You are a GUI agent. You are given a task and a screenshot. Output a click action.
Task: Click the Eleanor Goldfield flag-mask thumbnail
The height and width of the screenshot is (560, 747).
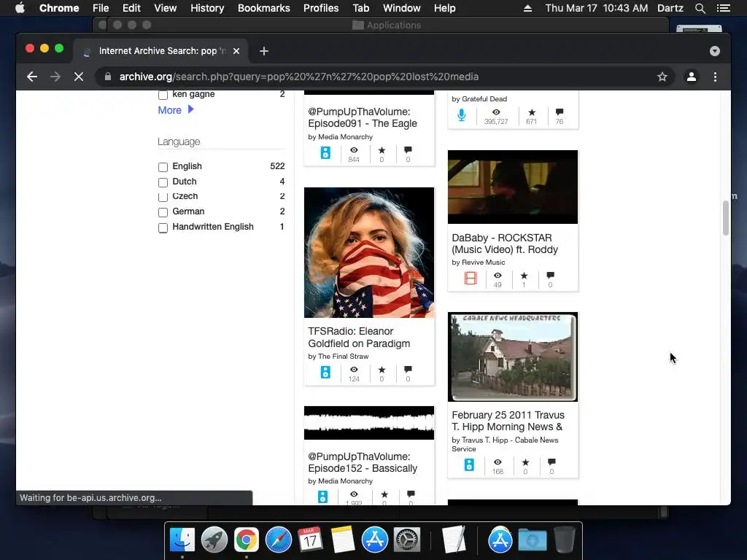[369, 252]
